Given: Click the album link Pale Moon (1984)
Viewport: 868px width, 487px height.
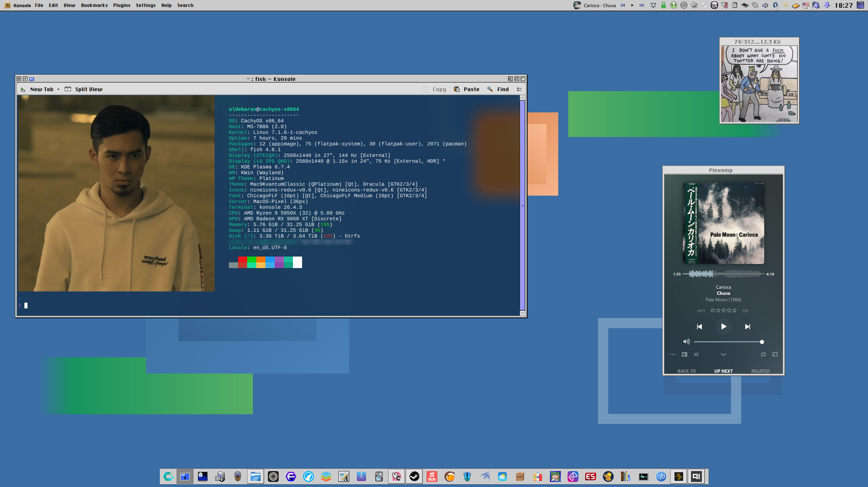Looking at the screenshot, I should (724, 300).
